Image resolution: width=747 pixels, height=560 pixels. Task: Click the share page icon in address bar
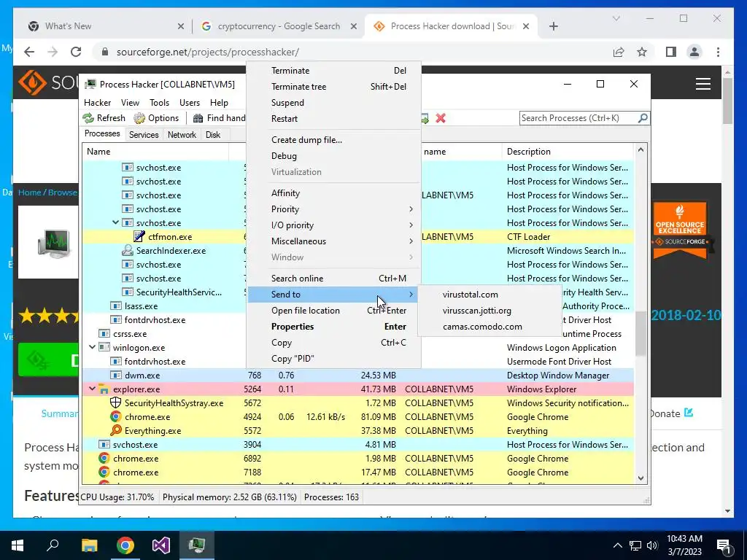(619, 52)
